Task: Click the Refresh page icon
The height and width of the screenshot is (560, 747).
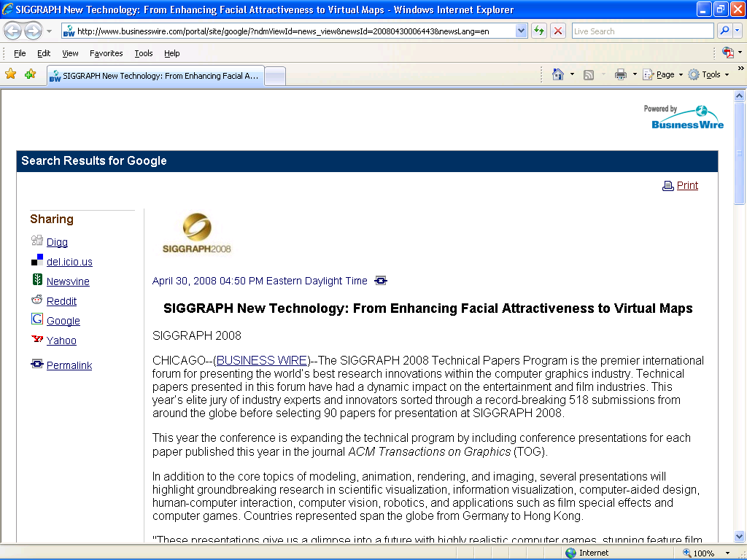Action: pos(539,31)
